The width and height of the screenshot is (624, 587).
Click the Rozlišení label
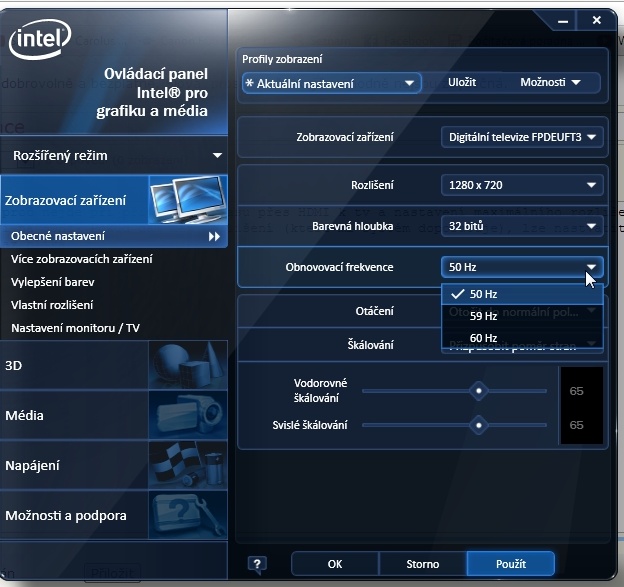[x=372, y=185]
